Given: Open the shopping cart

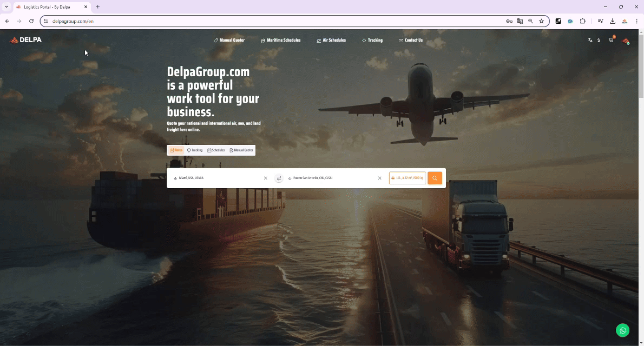Looking at the screenshot, I should pos(611,40).
